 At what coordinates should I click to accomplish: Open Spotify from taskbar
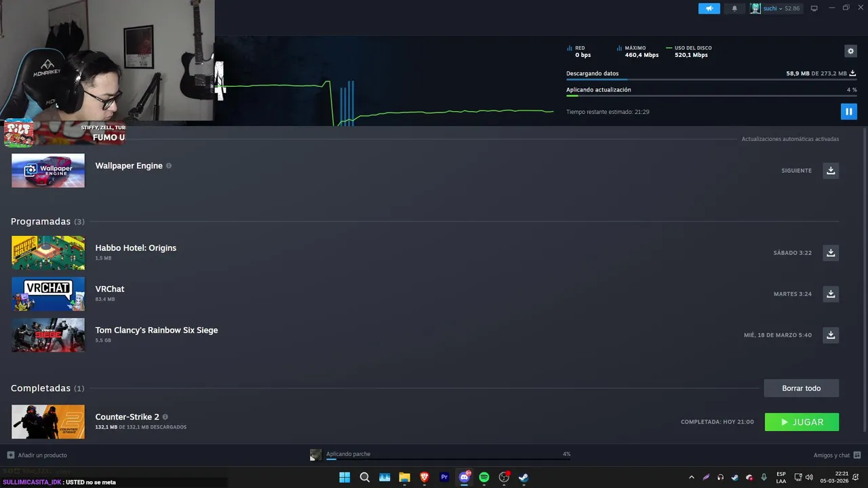pos(484,477)
